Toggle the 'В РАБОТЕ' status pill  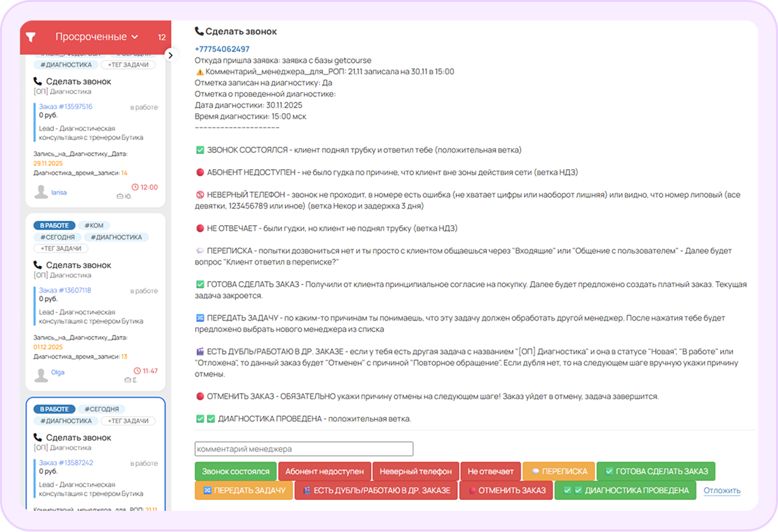[x=54, y=225]
